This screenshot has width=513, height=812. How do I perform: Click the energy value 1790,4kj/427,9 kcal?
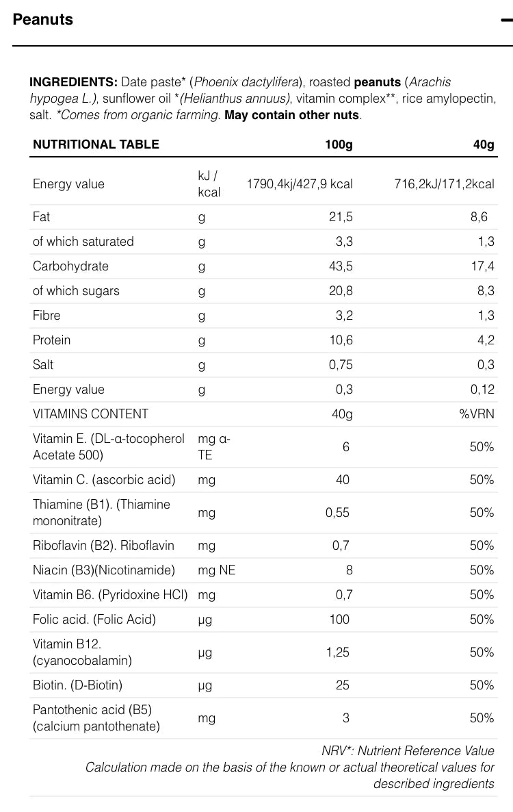(x=300, y=184)
